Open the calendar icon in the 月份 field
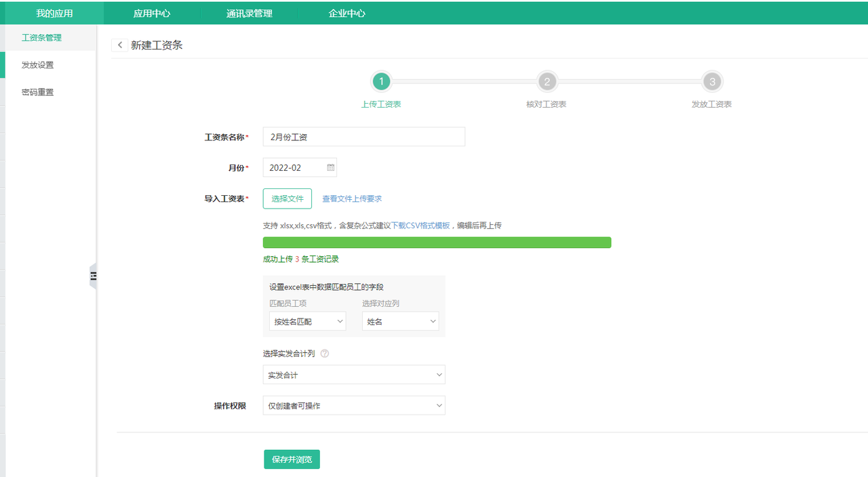The width and height of the screenshot is (868, 477). coord(330,167)
